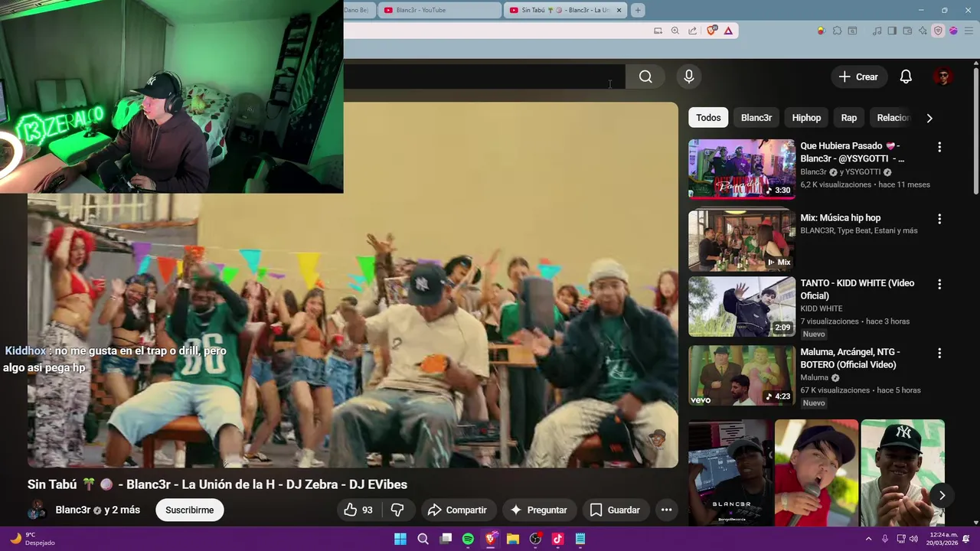Select the Hiphop filter chip

click(x=806, y=118)
